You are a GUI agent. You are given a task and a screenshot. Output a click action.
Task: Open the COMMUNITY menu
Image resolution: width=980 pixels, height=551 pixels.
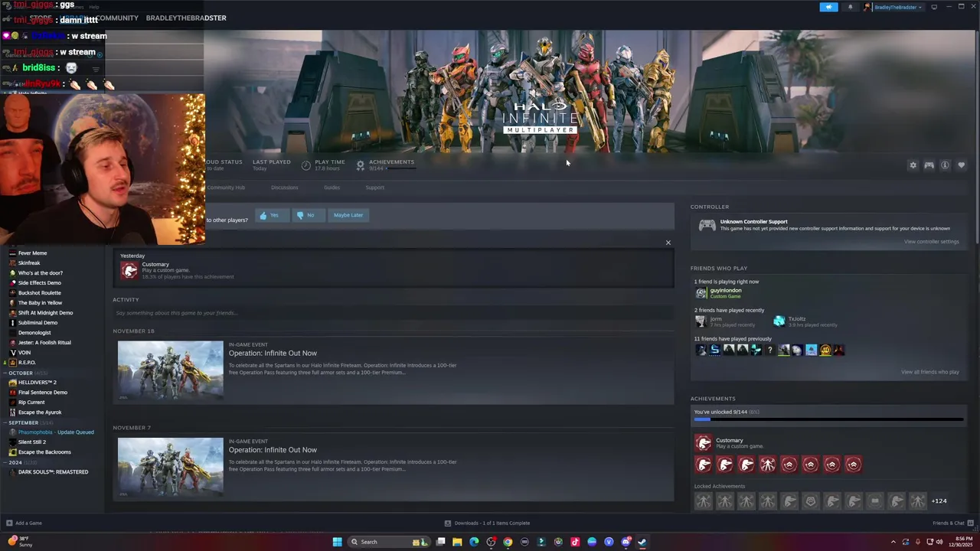117,18
